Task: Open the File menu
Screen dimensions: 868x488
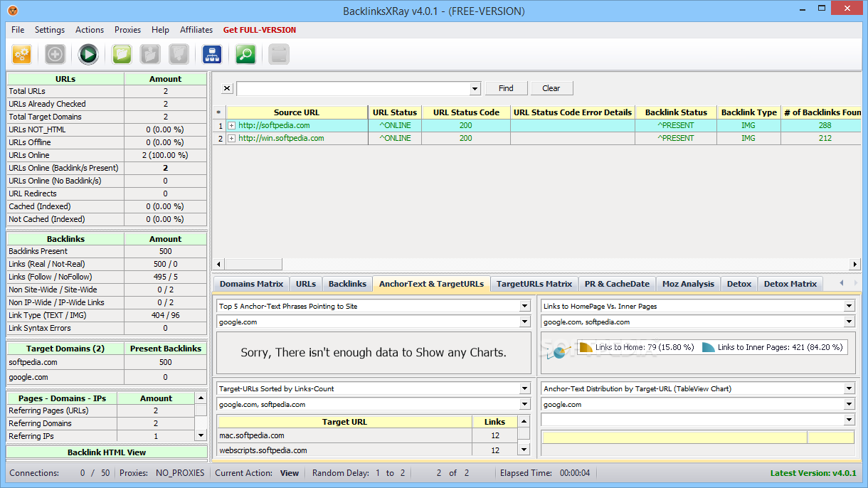Action: [18, 30]
